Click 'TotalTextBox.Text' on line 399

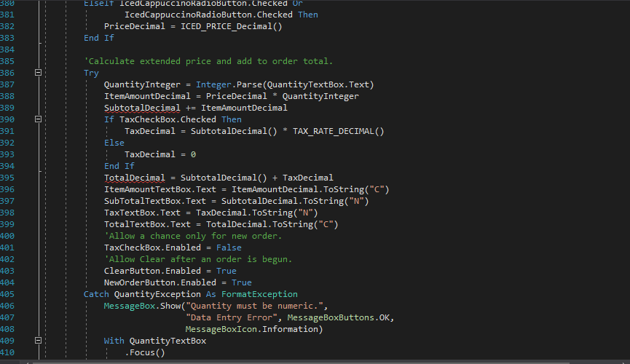[x=147, y=224]
